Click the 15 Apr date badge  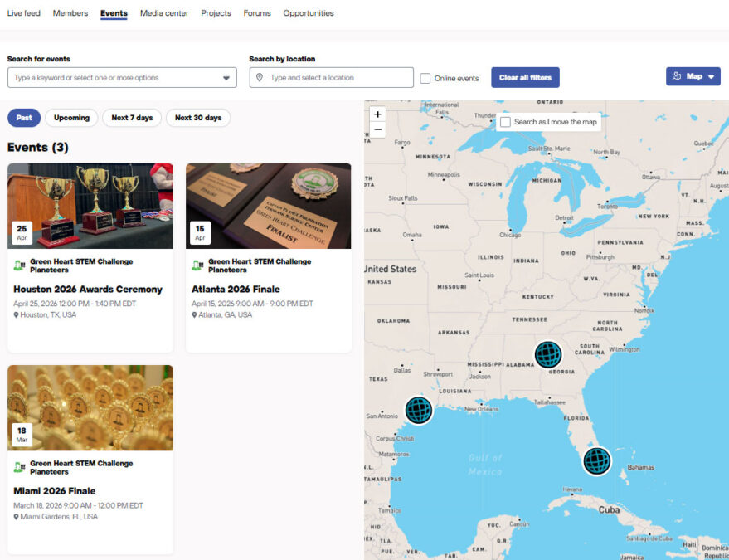click(x=200, y=233)
